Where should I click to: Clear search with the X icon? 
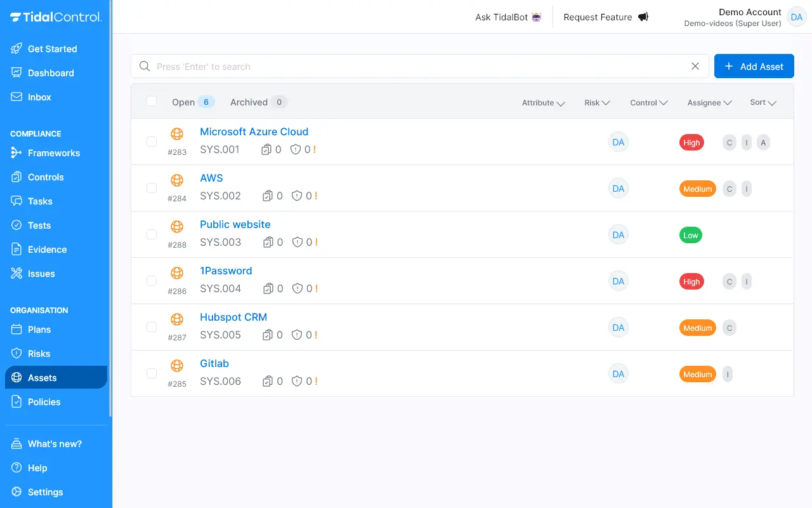point(695,66)
